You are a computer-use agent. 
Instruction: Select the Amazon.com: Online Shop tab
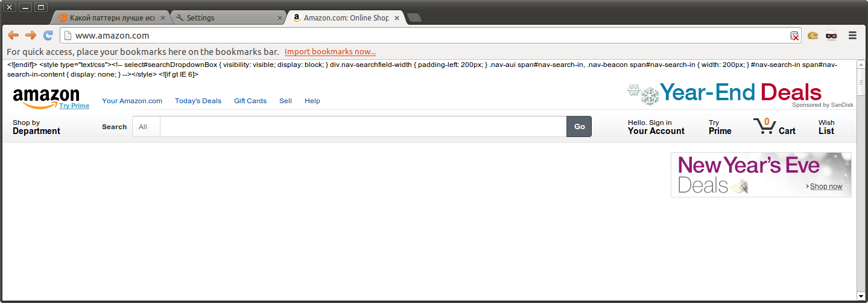(344, 18)
